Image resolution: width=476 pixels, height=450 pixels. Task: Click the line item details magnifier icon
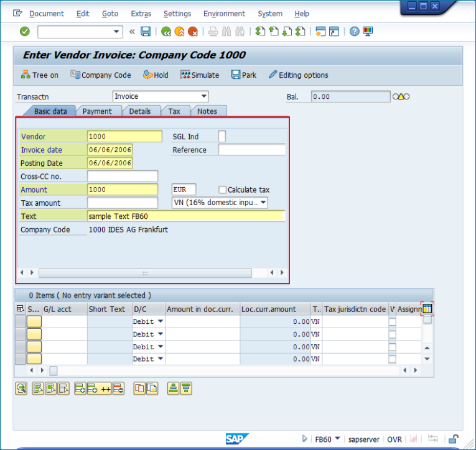coord(22,388)
